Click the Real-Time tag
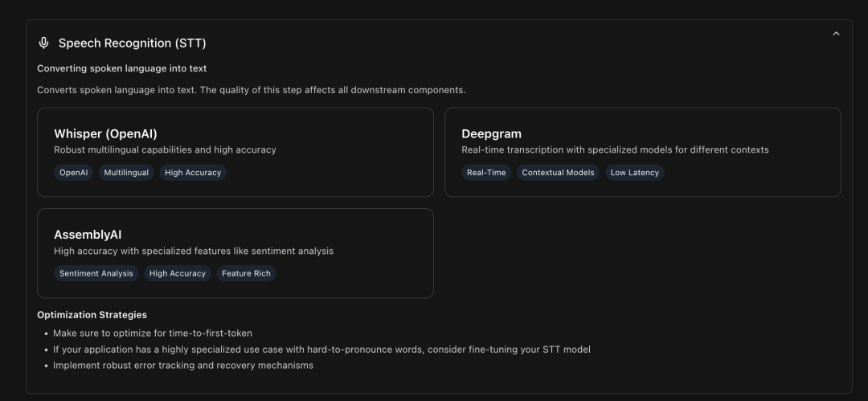Screen dimensions: 868x401 point(486,172)
